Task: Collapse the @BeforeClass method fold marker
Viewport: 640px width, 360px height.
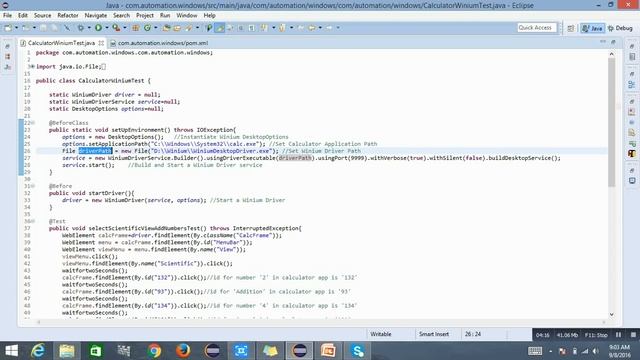Action: [33, 122]
